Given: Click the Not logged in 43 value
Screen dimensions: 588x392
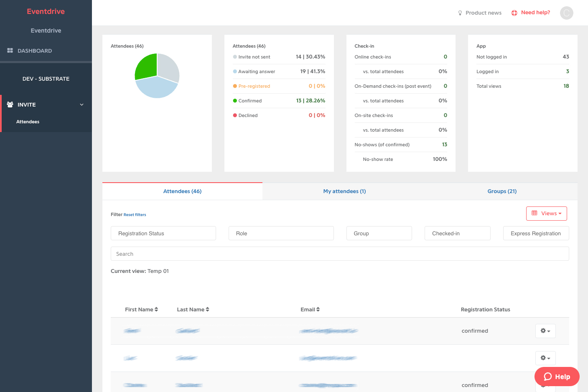Looking at the screenshot, I should (566, 57).
